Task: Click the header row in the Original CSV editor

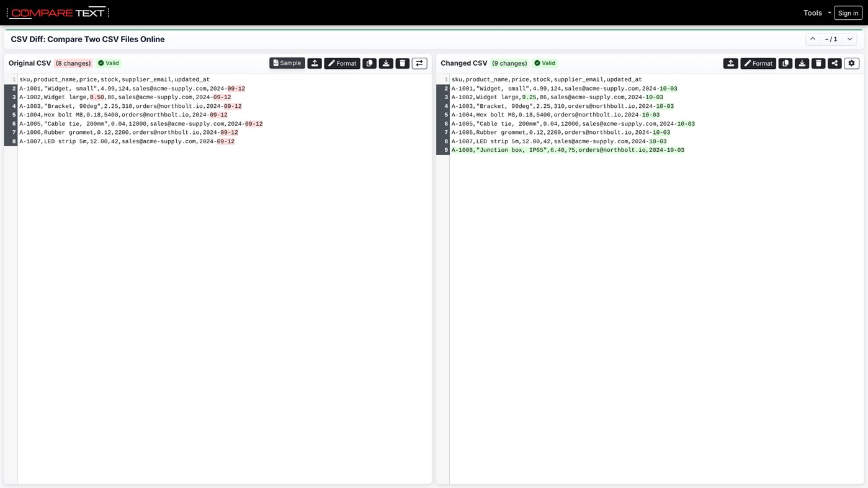Action: pos(114,79)
